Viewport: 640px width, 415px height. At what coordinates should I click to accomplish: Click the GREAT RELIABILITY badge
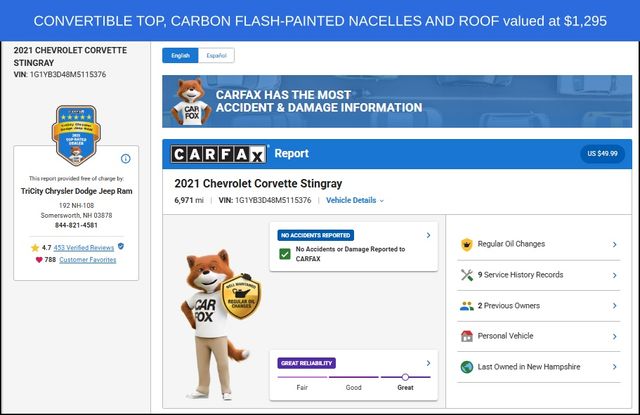(x=307, y=363)
